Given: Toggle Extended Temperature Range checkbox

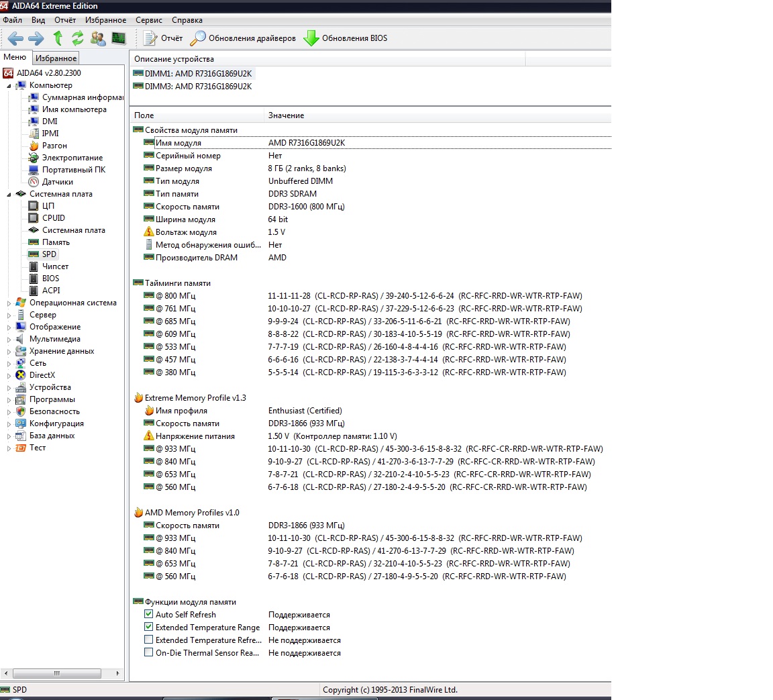Looking at the screenshot, I should click(x=148, y=627).
